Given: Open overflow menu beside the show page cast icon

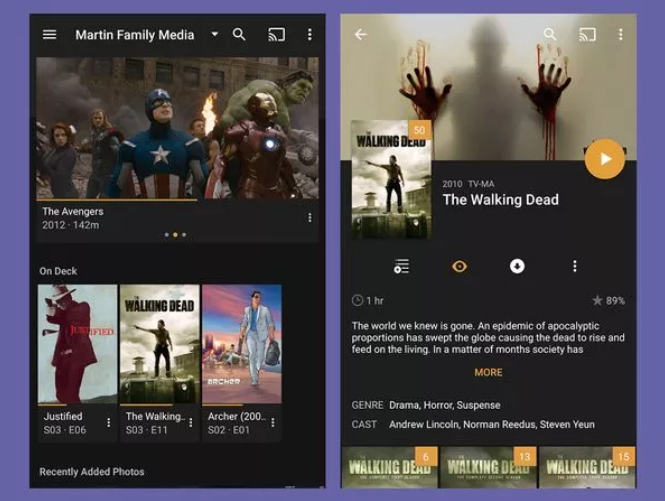Looking at the screenshot, I should 621,34.
